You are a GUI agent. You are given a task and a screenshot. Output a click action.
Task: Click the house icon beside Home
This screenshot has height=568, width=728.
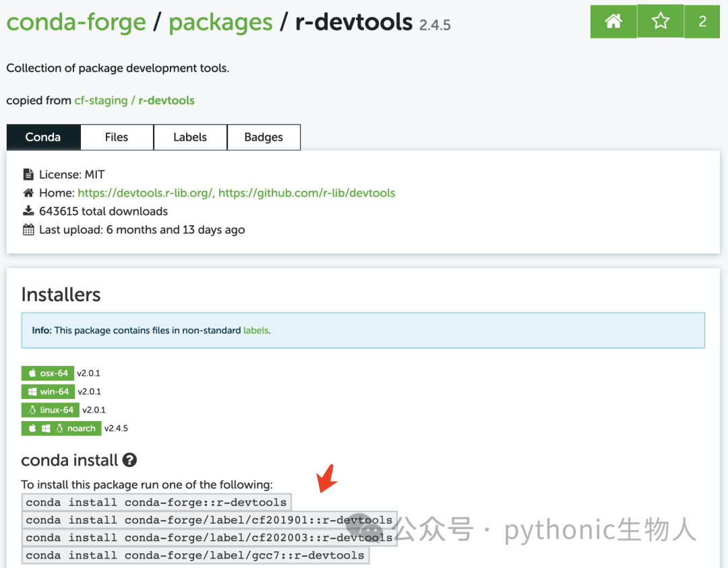(x=28, y=193)
